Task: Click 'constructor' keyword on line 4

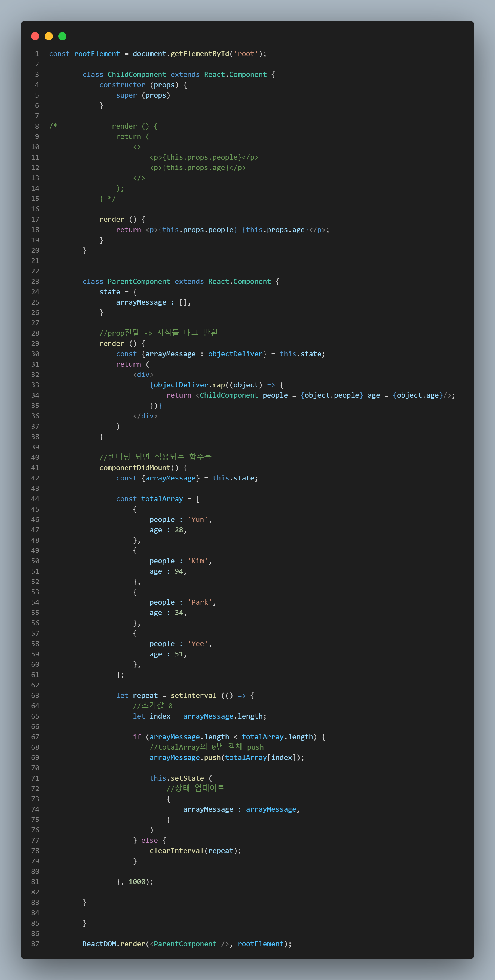Action: point(123,85)
